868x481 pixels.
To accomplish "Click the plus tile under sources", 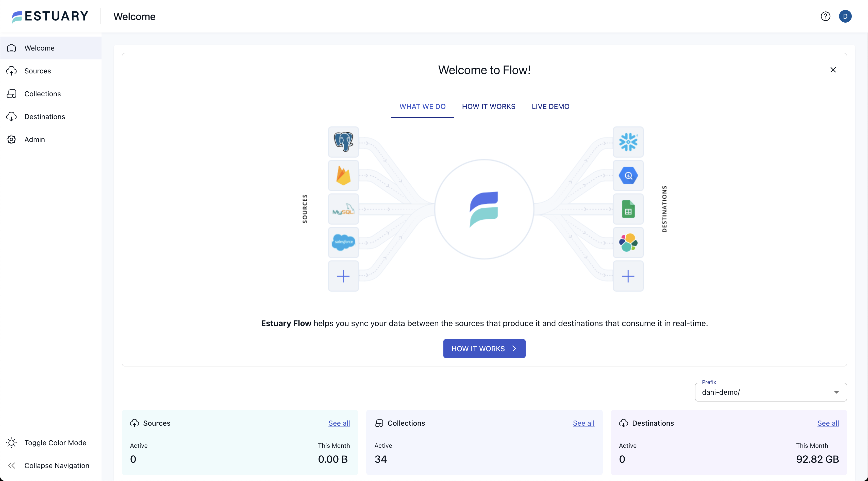I will [x=343, y=276].
